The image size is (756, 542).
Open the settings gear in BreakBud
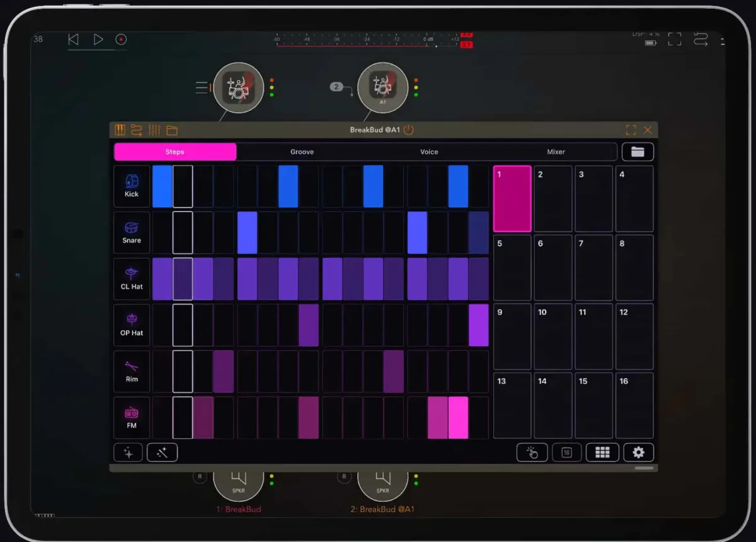[x=638, y=453]
